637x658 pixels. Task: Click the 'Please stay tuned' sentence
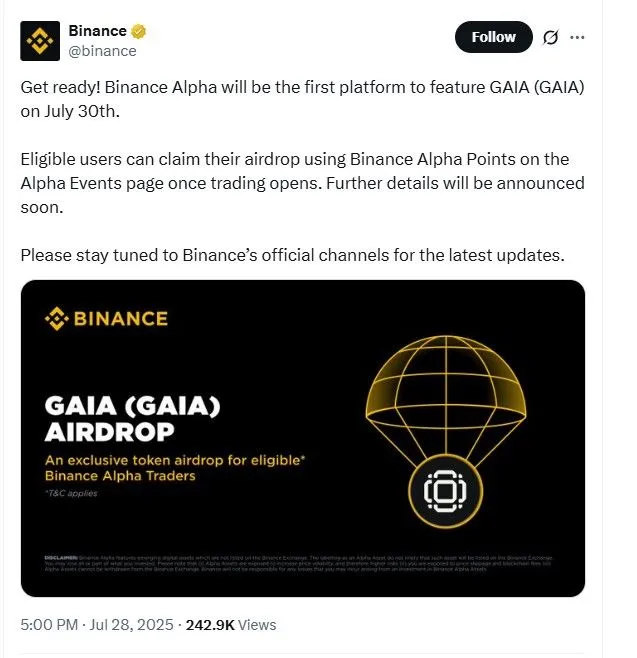tap(292, 255)
